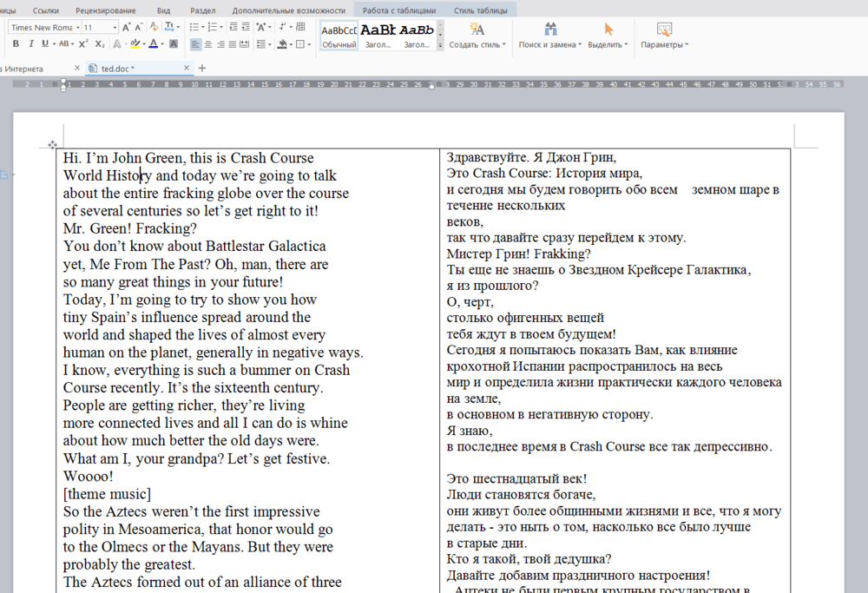This screenshot has height=593, width=868.
Task: Decrease paragraph indent
Action: [x=233, y=27]
